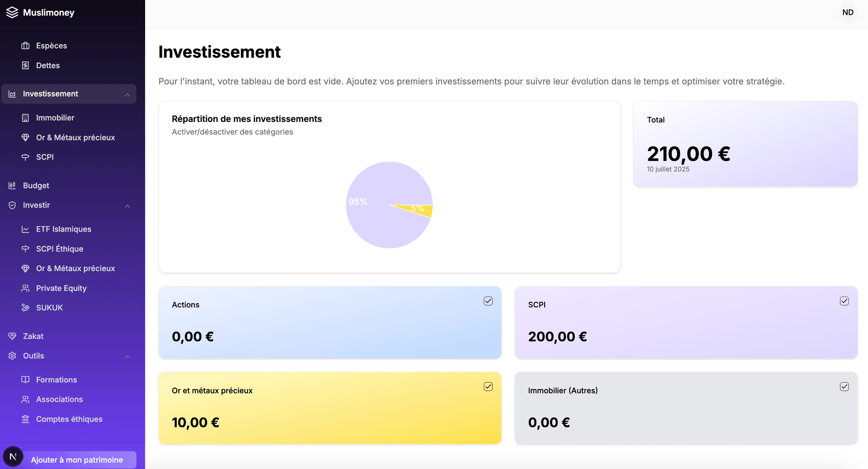The height and width of the screenshot is (469, 868).
Task: Collapse the Investissement sidebar section
Action: click(127, 94)
